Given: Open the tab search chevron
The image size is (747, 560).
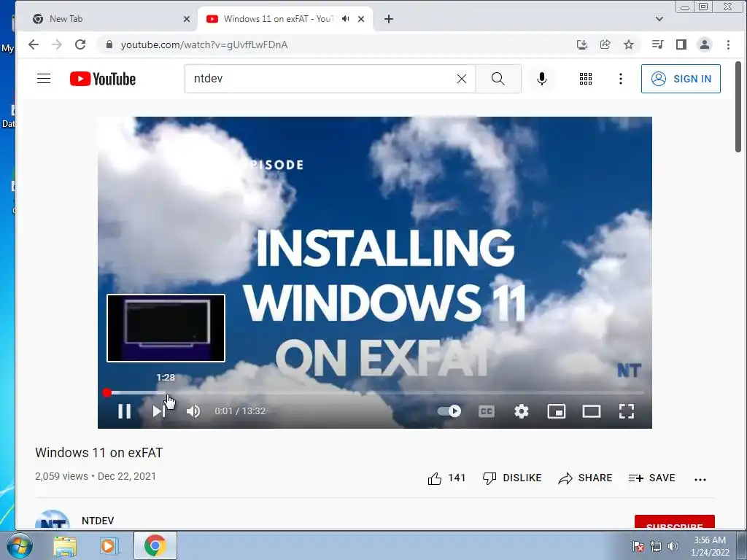Looking at the screenshot, I should pyautogui.click(x=659, y=19).
